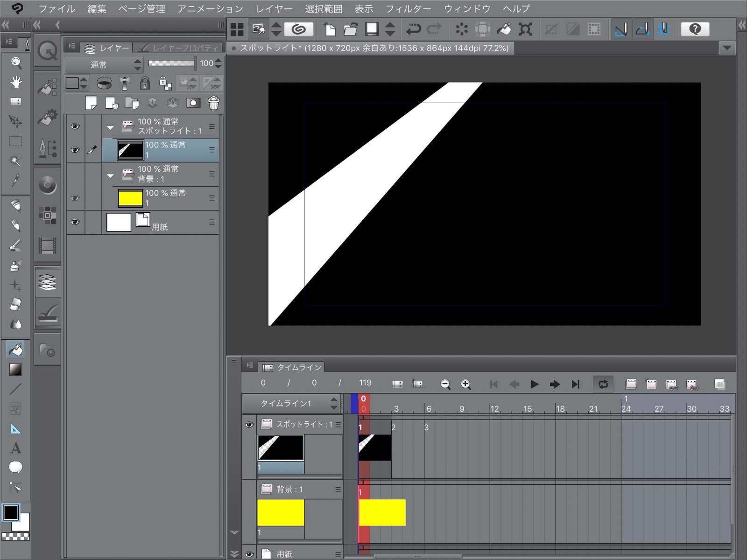Click the Scale/Rotate transform icon
This screenshot has height=560, width=747.
pos(526,29)
